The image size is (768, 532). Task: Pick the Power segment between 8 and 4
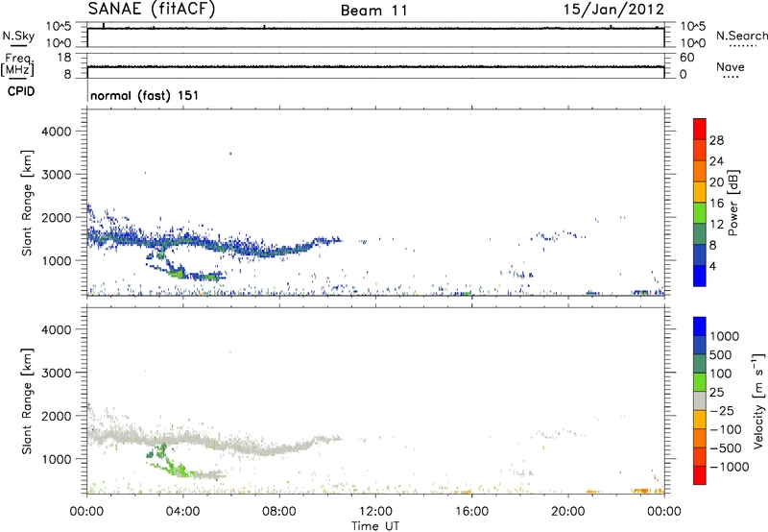pos(700,254)
